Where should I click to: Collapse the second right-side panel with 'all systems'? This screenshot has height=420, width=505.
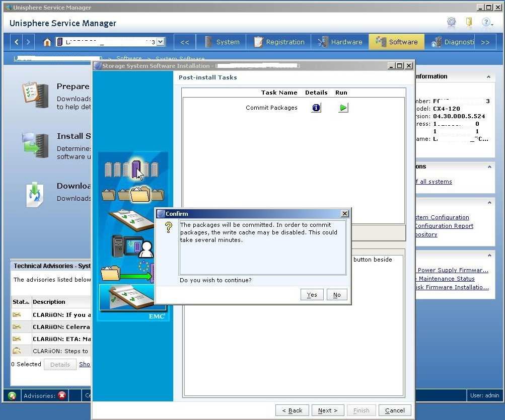(489, 166)
